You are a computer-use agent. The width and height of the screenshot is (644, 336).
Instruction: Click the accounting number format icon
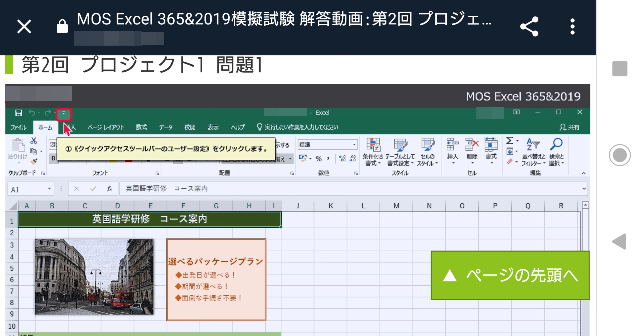coord(303,158)
